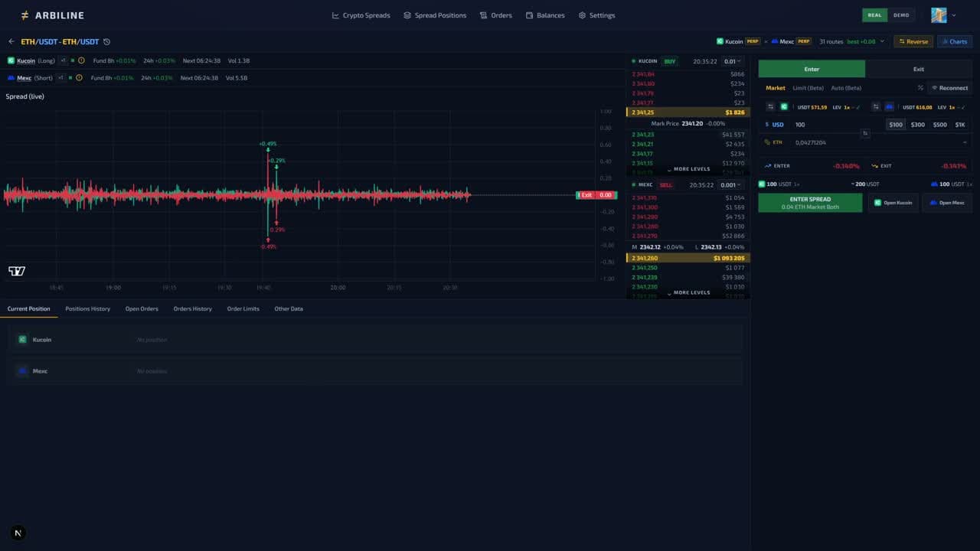Click the info warning icon in Kucoin row

coord(81,60)
